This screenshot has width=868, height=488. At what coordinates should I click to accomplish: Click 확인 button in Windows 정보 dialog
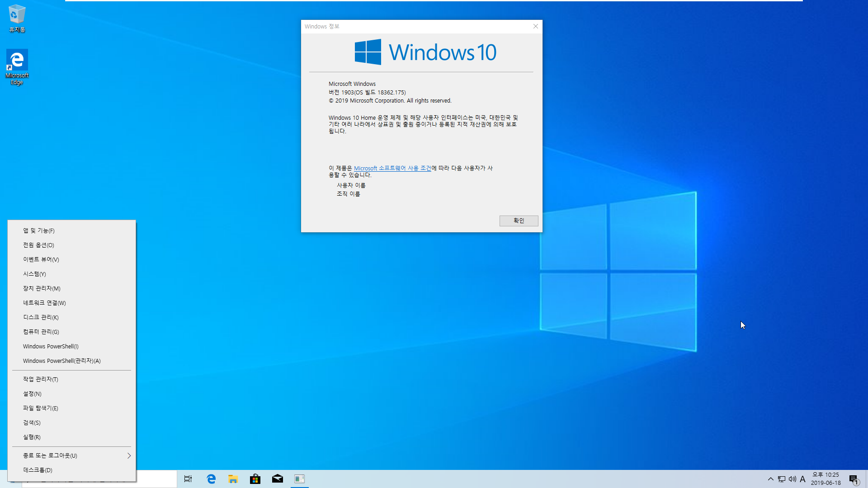click(519, 221)
